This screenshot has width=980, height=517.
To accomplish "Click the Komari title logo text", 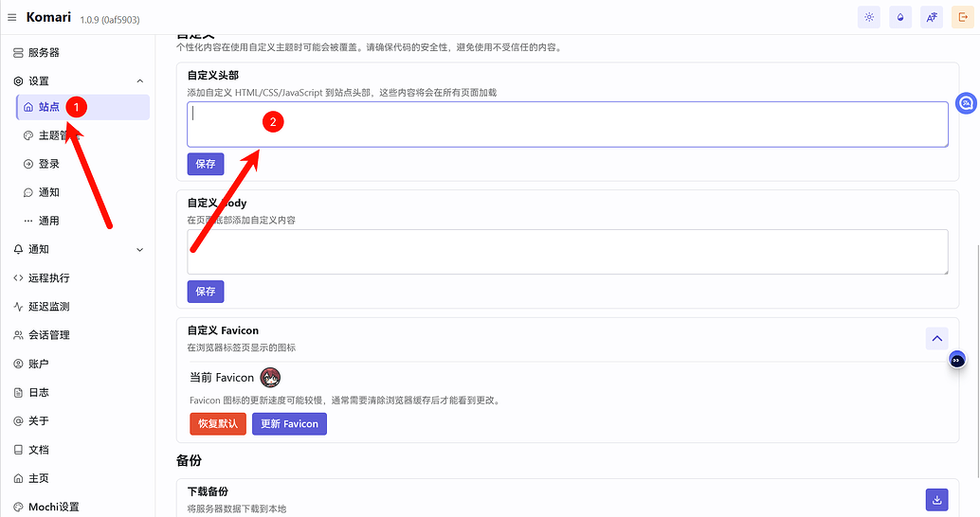I will 48,17.
